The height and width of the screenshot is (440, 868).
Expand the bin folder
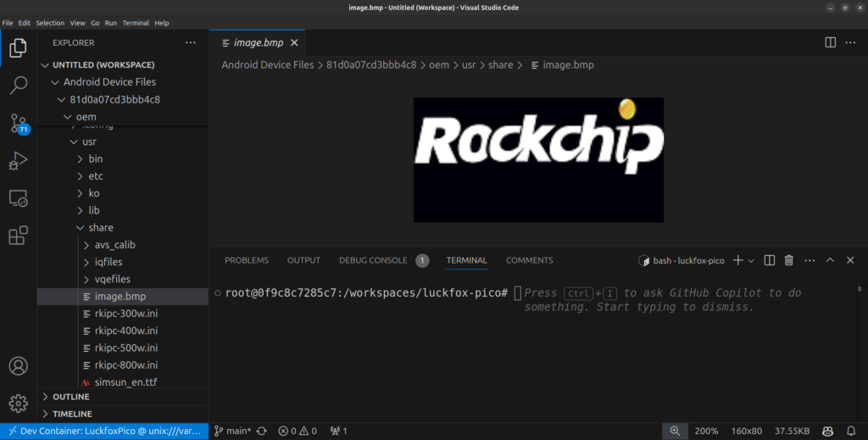pyautogui.click(x=122, y=159)
